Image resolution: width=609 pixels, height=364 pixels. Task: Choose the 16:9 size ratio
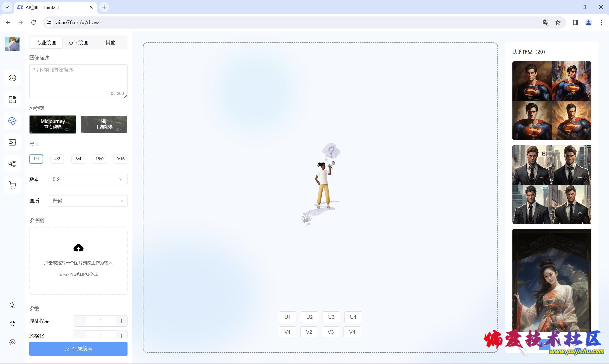(99, 159)
